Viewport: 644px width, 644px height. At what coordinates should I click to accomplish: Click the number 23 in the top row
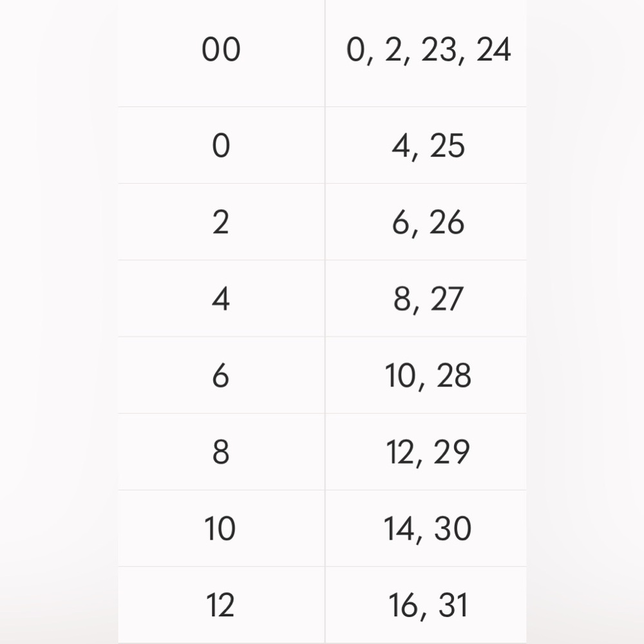[x=440, y=50]
